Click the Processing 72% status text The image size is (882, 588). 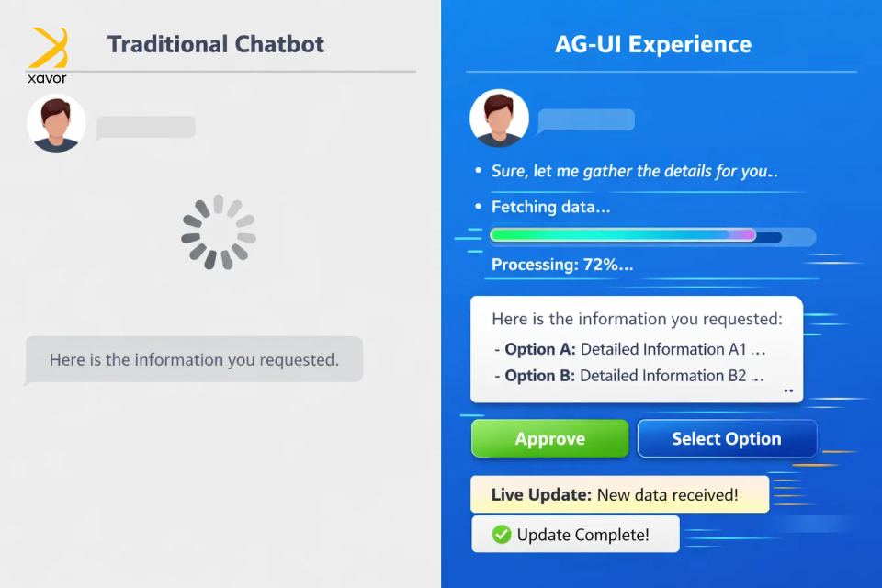click(562, 265)
